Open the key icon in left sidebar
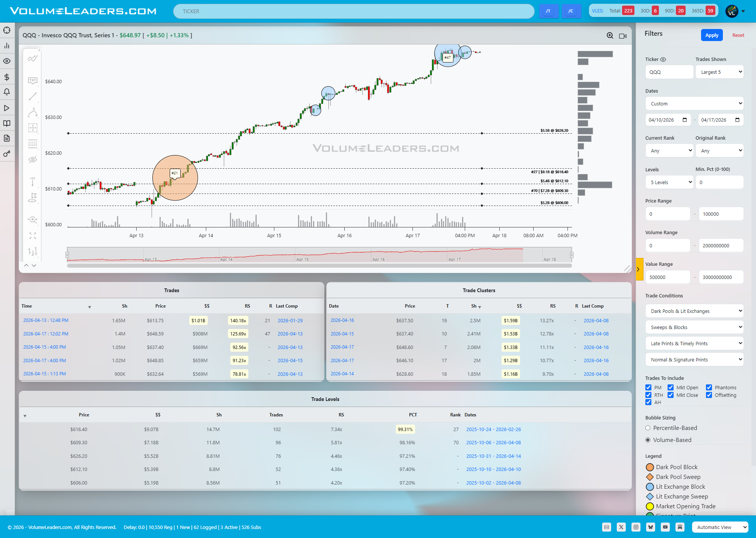 pyautogui.click(x=7, y=154)
